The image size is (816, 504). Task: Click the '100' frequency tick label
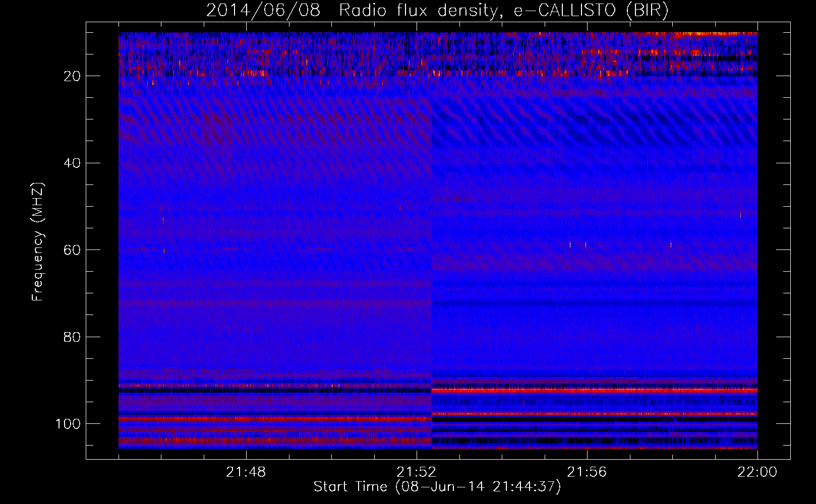68,424
